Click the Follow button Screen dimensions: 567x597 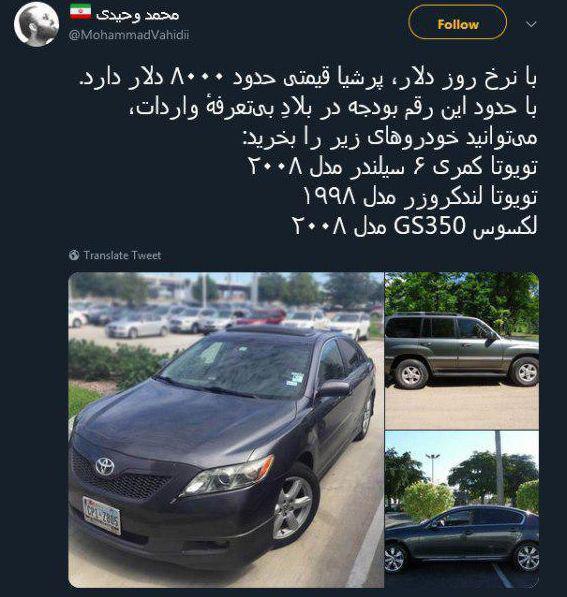457,22
